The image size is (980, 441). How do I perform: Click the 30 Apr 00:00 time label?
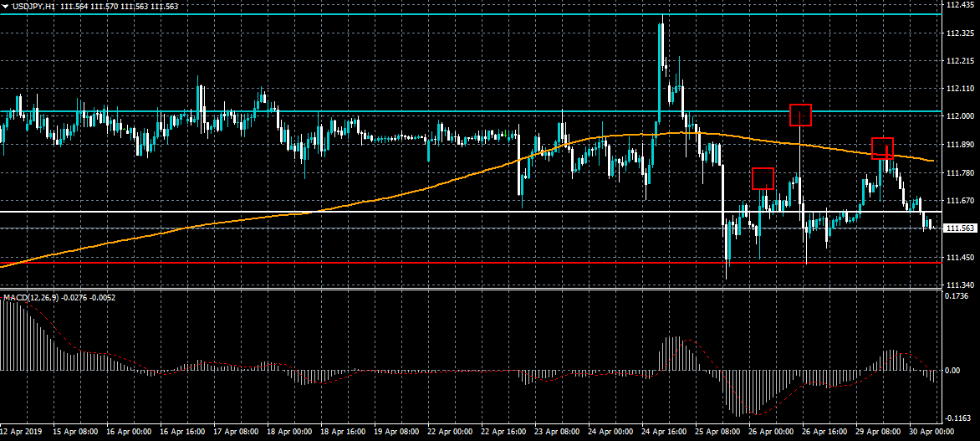932,432
